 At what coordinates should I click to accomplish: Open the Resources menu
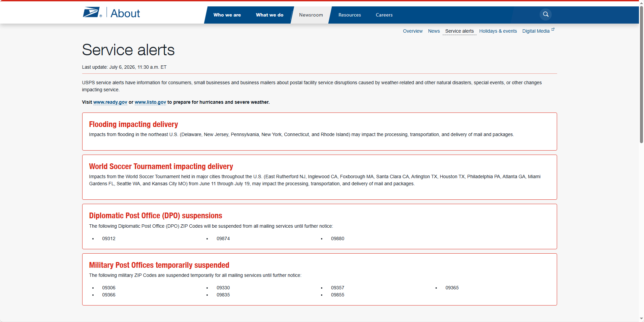tap(350, 15)
